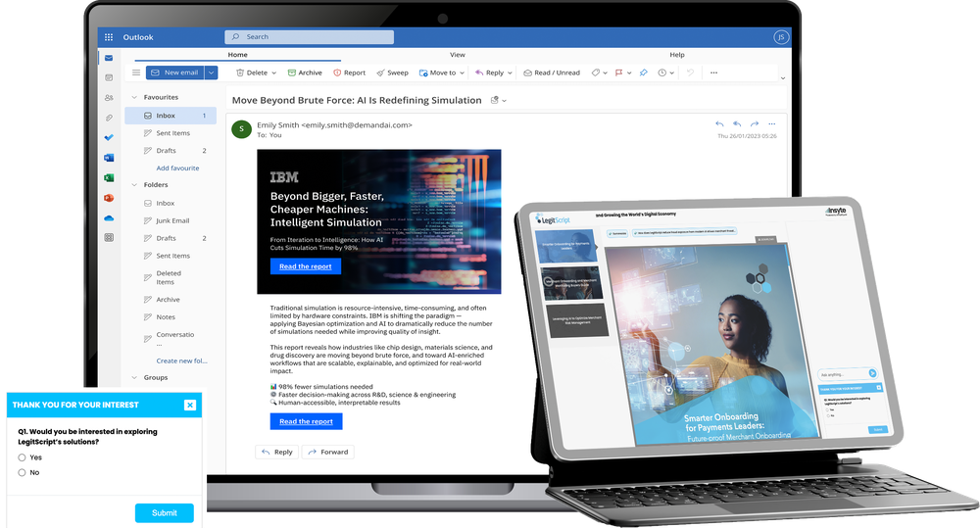Click Sweep in the toolbar

pyautogui.click(x=393, y=72)
